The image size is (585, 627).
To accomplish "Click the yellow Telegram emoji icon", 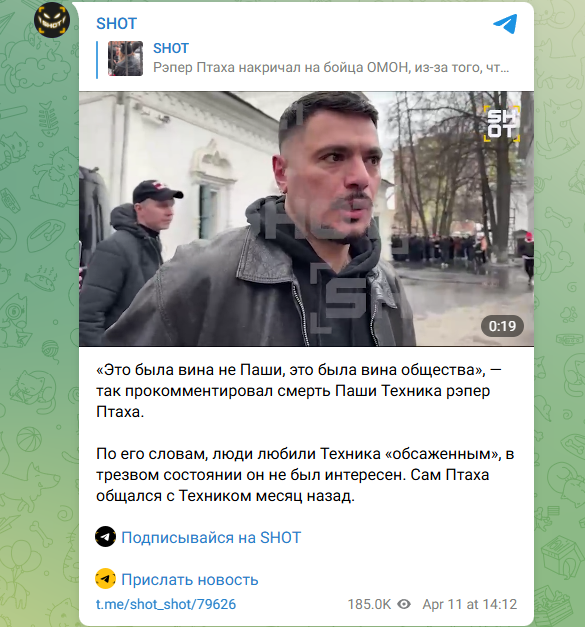I will point(106,579).
